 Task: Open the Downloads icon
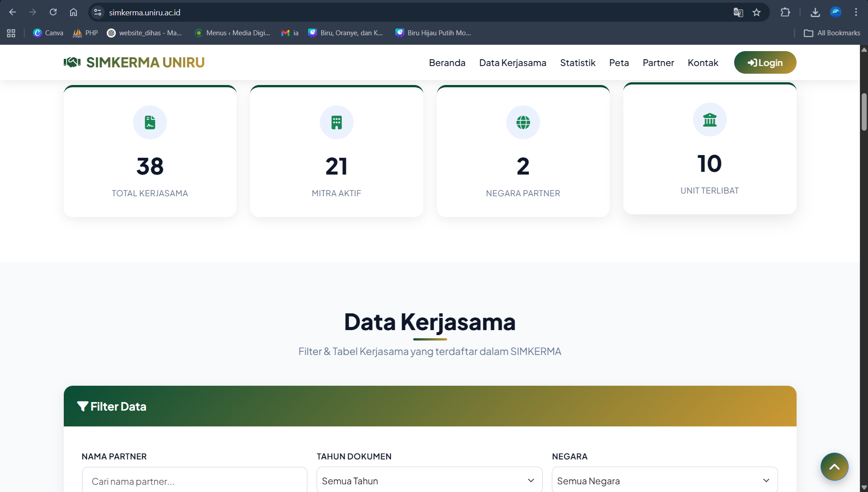tap(815, 12)
